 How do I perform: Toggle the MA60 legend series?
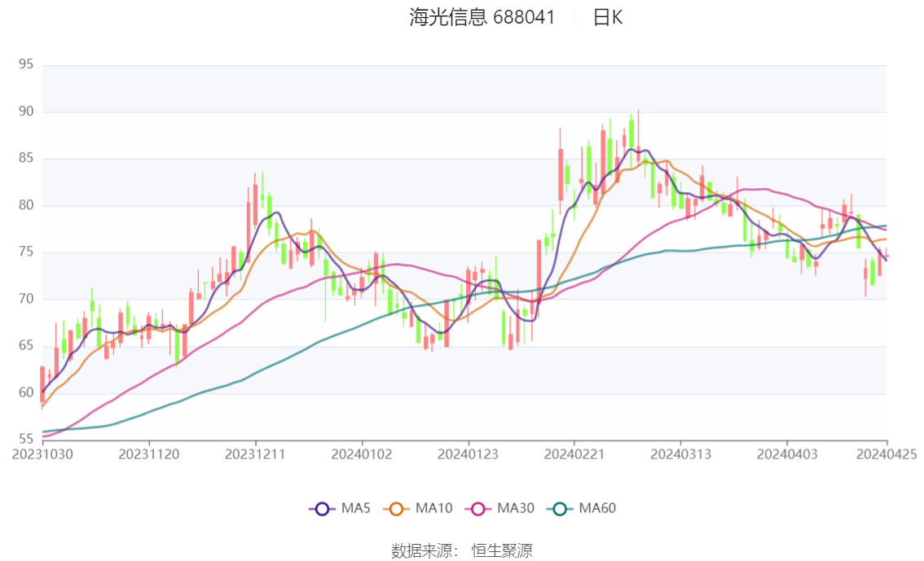pos(582,508)
